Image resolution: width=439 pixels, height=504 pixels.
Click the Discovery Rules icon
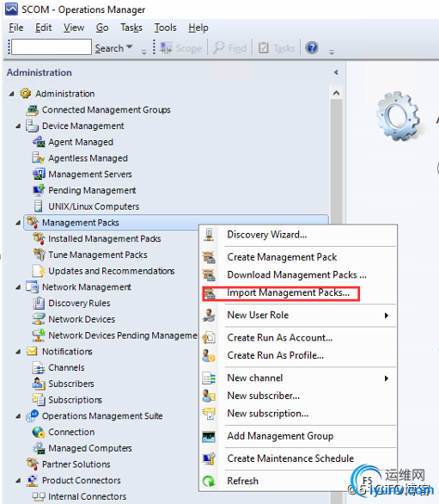click(x=39, y=303)
